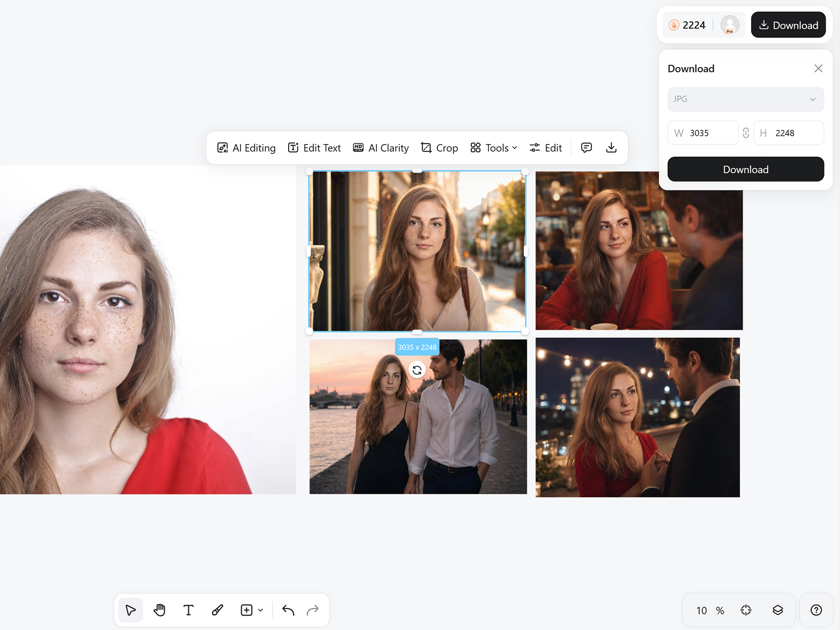Click the regenerate circular arrows icon

click(x=417, y=370)
